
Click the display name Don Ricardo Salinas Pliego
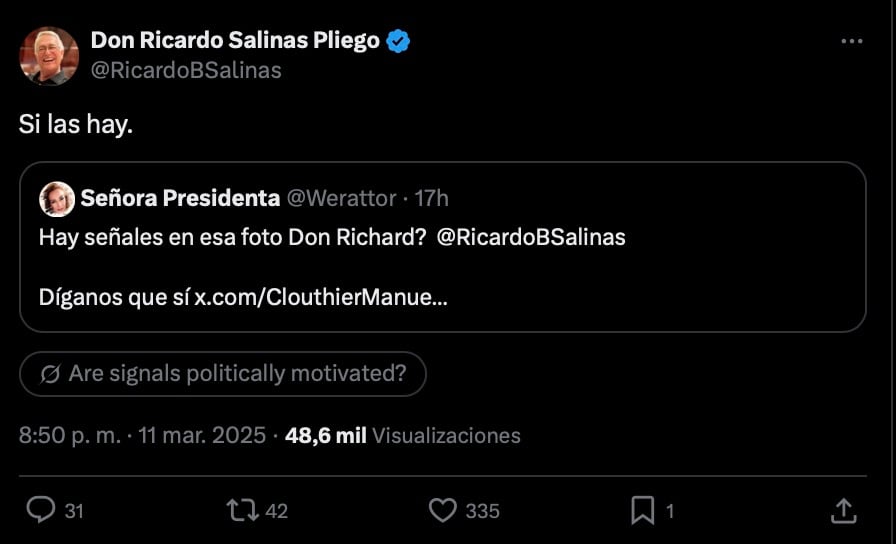235,41
